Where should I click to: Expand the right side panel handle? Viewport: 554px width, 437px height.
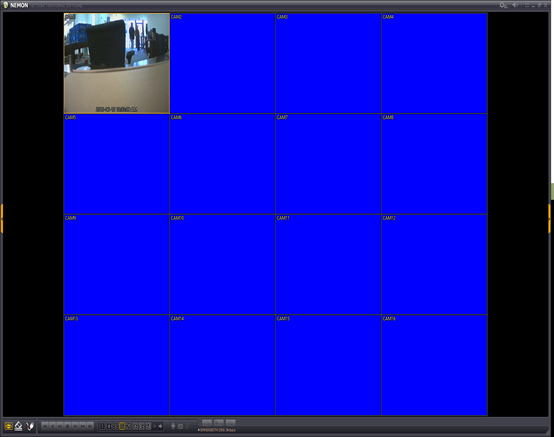coord(549,218)
